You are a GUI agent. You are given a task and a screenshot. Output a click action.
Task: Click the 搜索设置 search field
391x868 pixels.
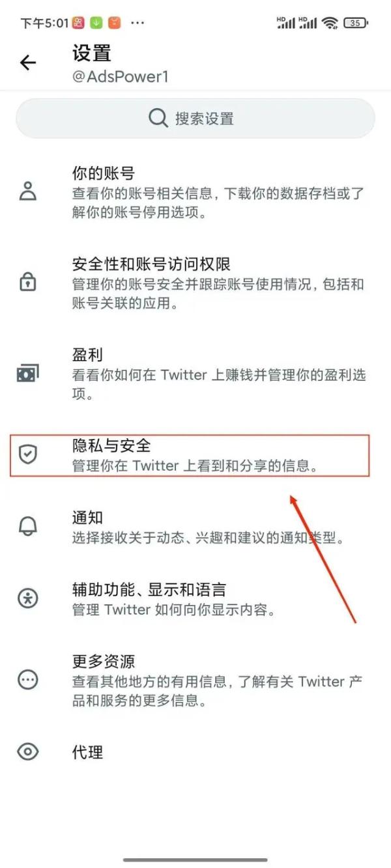click(195, 119)
